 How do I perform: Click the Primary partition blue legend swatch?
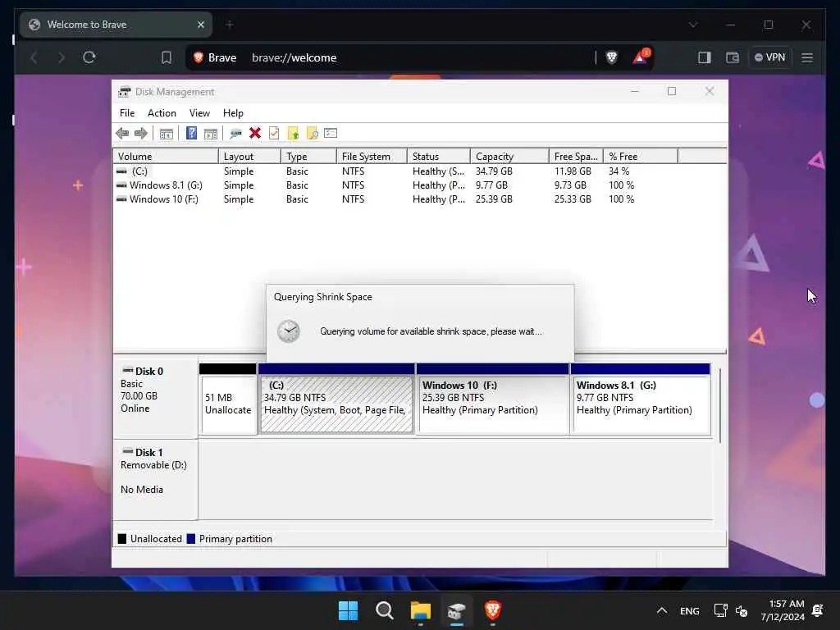190,539
